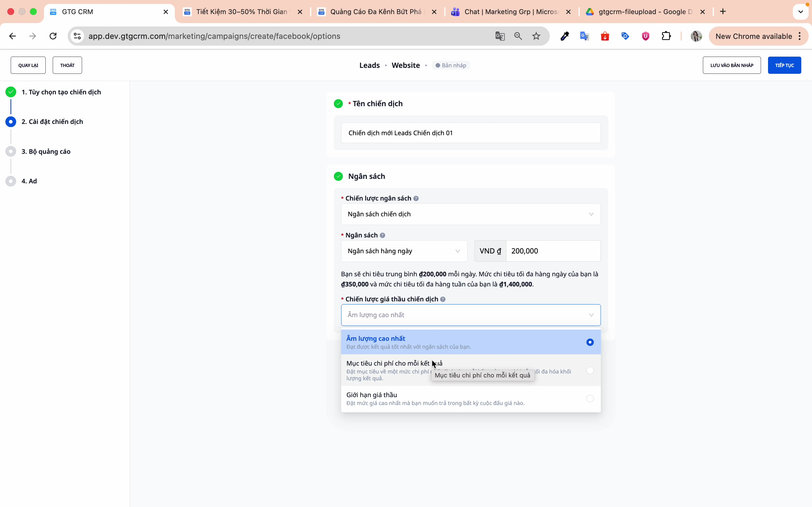
Task: Click the QUAY LẠI button
Action: (x=28, y=65)
